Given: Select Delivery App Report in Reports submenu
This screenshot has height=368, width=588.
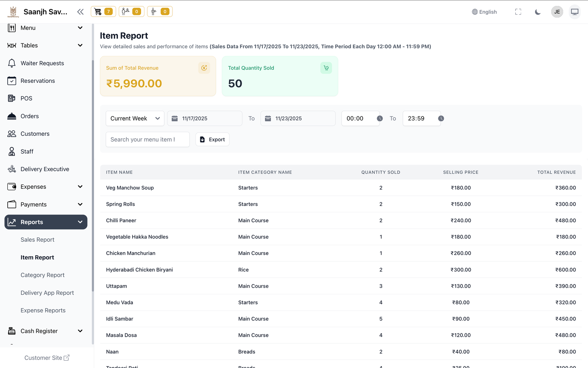Looking at the screenshot, I should pyautogui.click(x=47, y=293).
